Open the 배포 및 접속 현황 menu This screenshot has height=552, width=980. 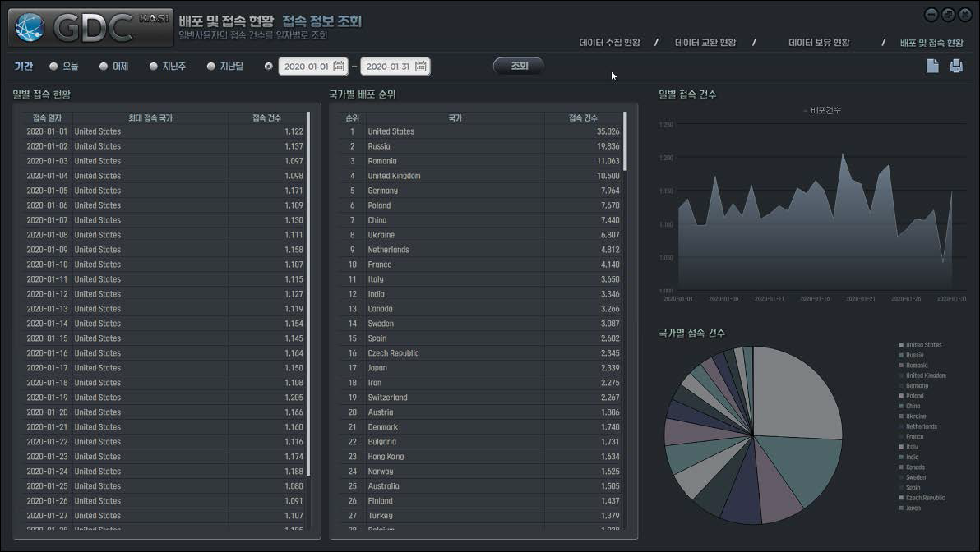pos(931,43)
